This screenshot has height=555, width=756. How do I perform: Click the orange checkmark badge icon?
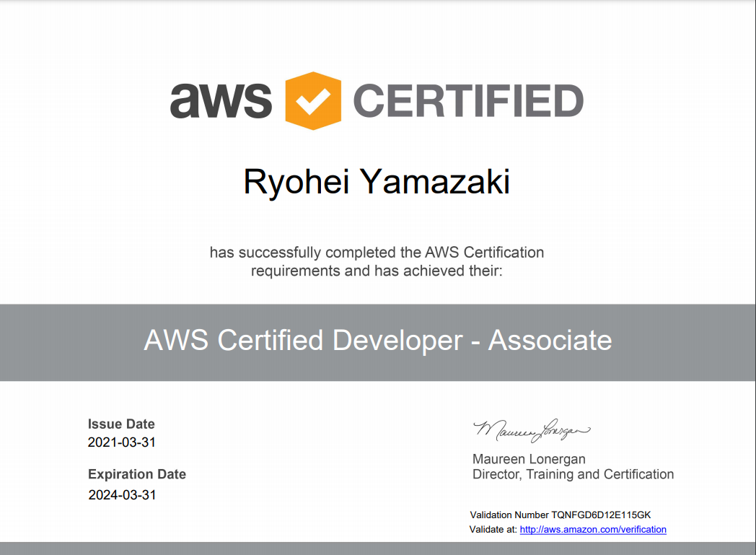click(x=313, y=101)
